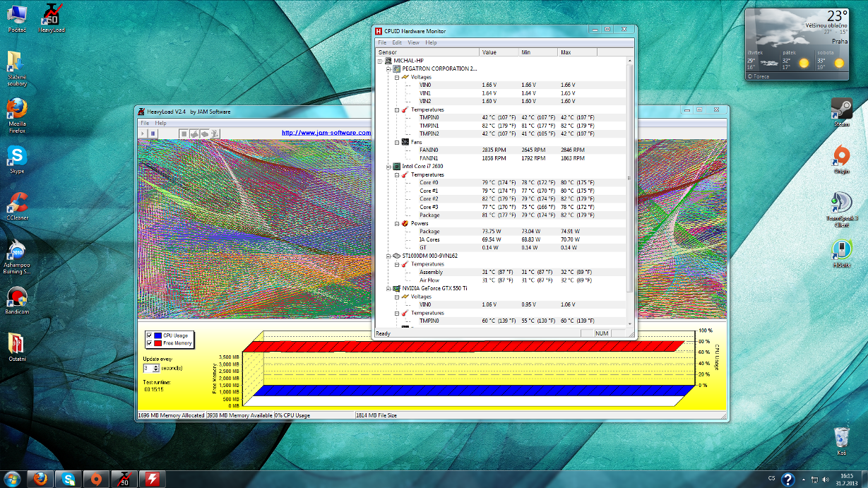The image size is (868, 488).
Task: Collapse the Fans node under Pegatron
Action: pyautogui.click(x=397, y=142)
